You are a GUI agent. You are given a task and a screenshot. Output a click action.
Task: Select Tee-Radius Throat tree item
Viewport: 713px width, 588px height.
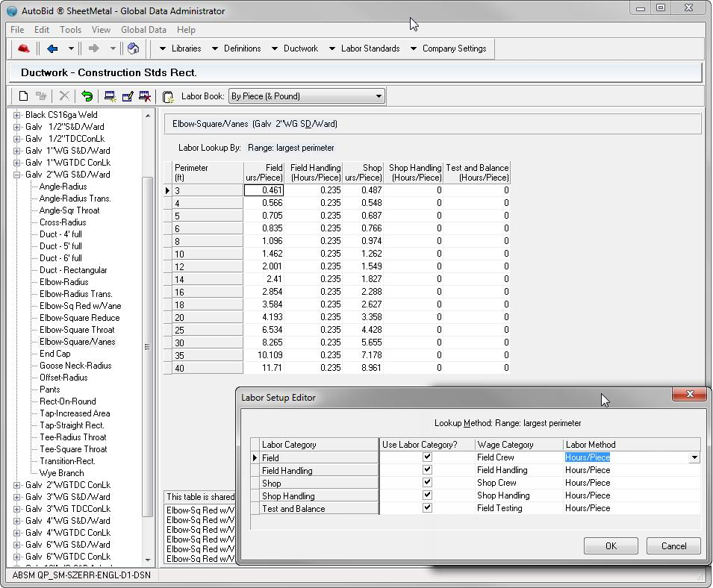click(72, 437)
